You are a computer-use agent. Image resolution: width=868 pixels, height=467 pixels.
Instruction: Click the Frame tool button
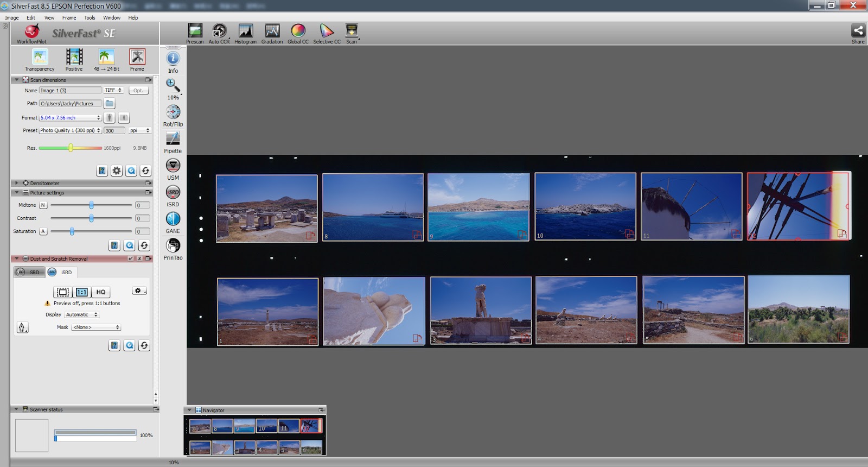pos(137,59)
